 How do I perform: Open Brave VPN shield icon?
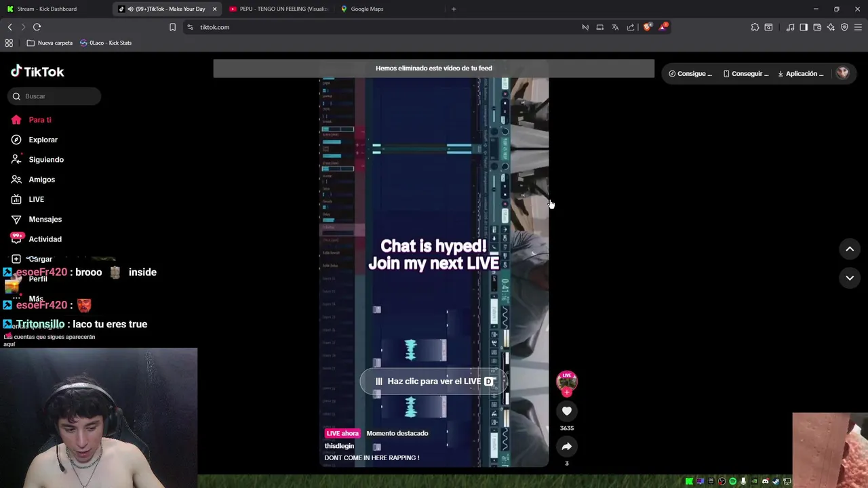coord(844,27)
